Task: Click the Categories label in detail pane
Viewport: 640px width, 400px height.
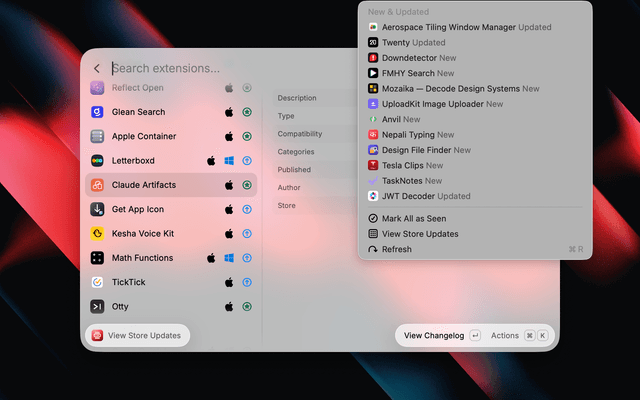Action: click(x=296, y=152)
